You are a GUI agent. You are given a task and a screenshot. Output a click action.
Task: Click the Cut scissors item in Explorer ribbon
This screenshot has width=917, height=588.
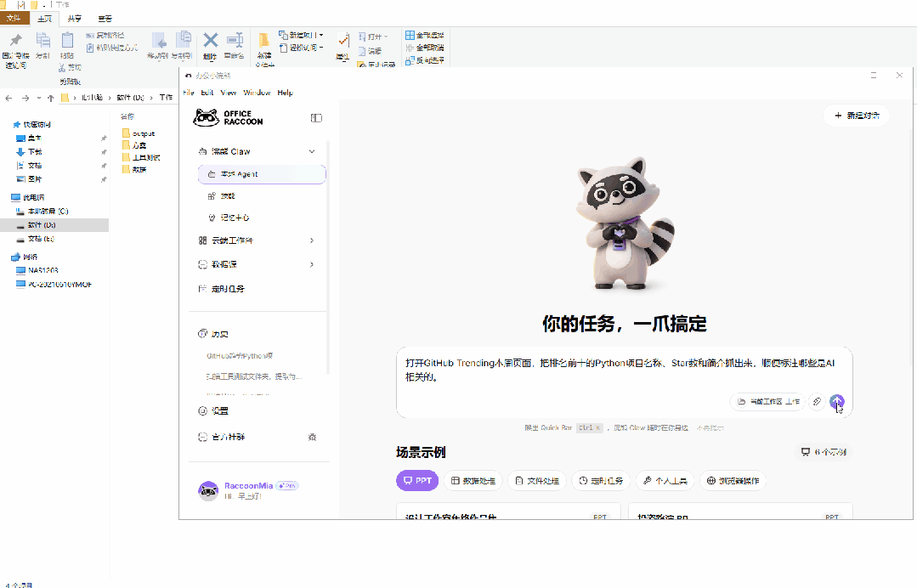(x=70, y=67)
